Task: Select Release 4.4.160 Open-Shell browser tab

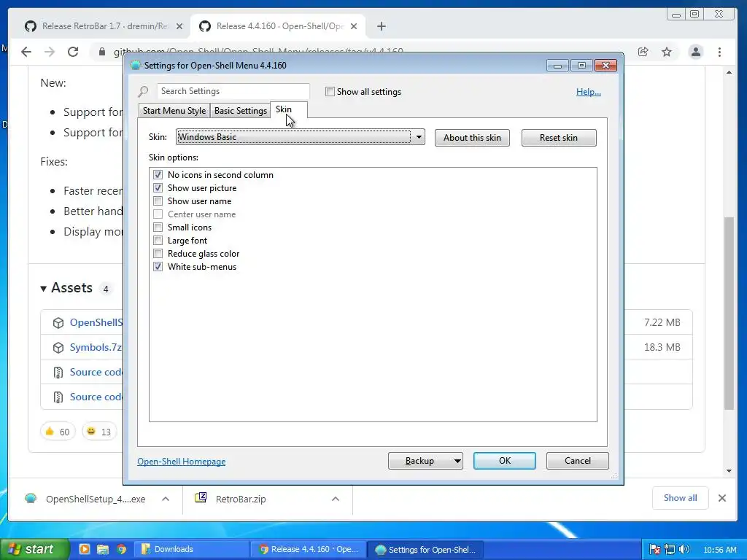Action: pos(278,26)
